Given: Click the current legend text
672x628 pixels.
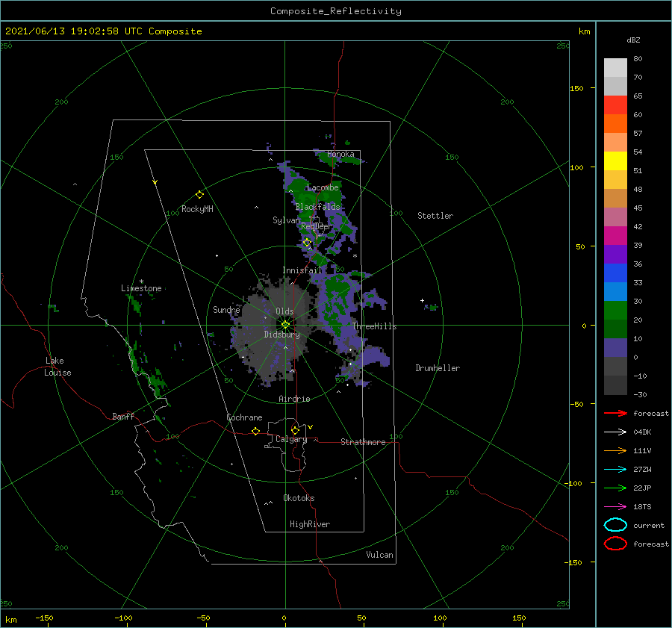Looking at the screenshot, I should pyautogui.click(x=648, y=525).
